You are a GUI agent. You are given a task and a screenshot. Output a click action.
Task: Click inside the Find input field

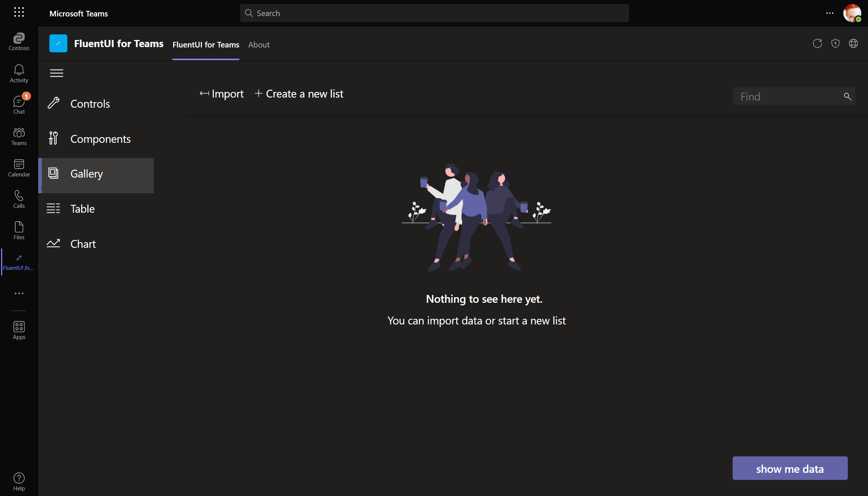point(785,96)
